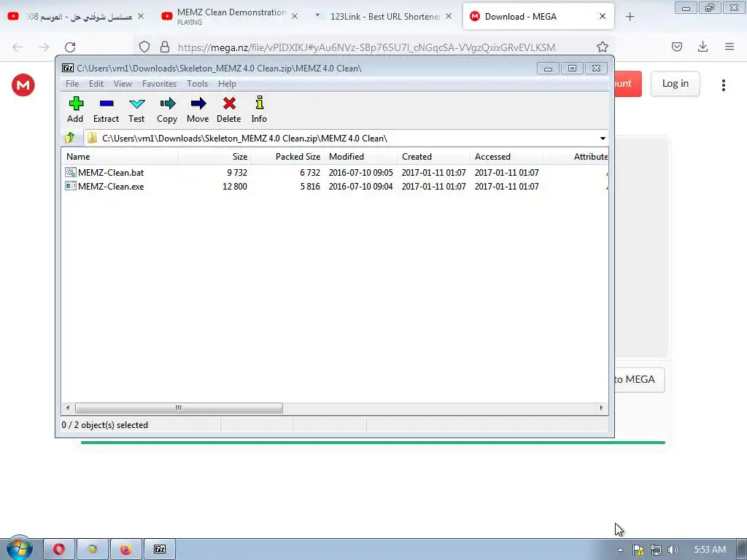Viewport: 747px width, 560px height.
Task: Select the Copy toolbar icon
Action: 167,104
